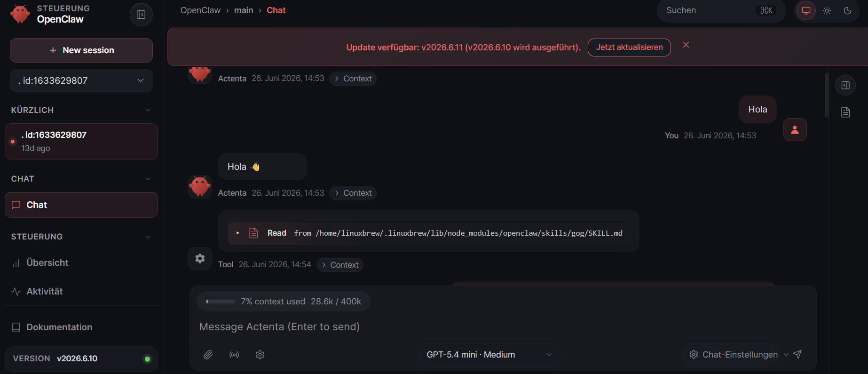This screenshot has width=868, height=374.
Task: Expand Context next to Actenta 14:53 top message
Action: pos(353,79)
